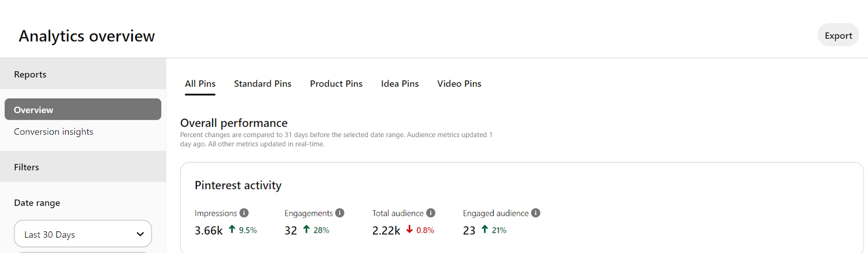The image size is (868, 253).
Task: Click the date range chevron arrow
Action: [x=140, y=235]
